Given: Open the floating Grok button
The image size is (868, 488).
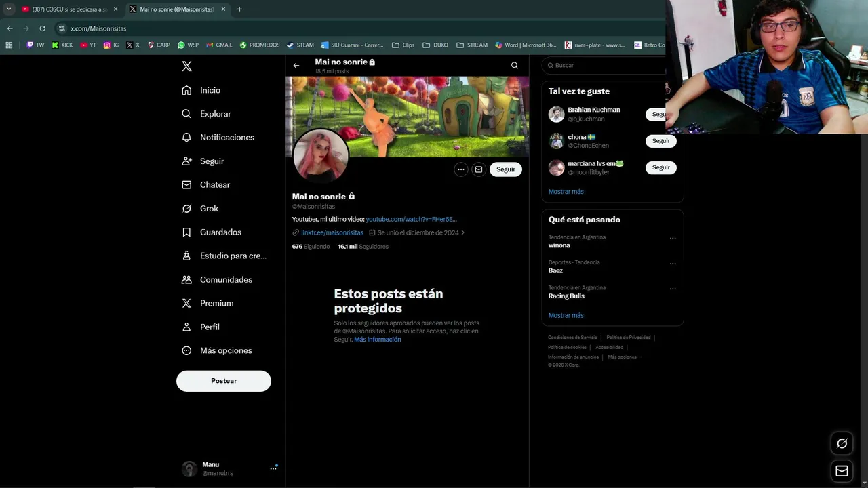Looking at the screenshot, I should [842, 443].
